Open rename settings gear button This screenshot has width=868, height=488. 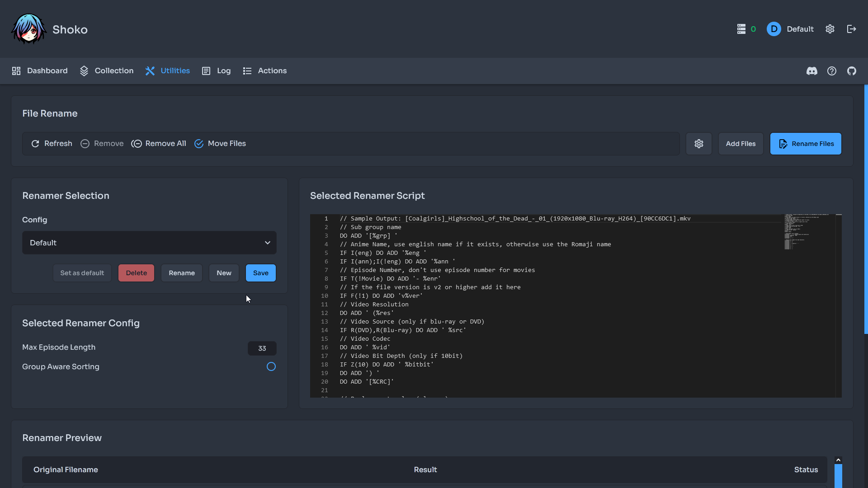pos(698,144)
